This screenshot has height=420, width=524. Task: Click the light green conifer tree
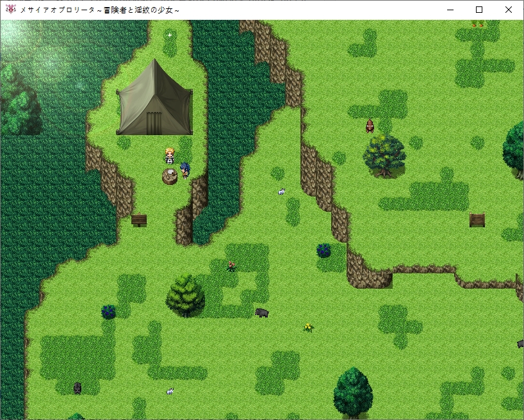click(185, 295)
